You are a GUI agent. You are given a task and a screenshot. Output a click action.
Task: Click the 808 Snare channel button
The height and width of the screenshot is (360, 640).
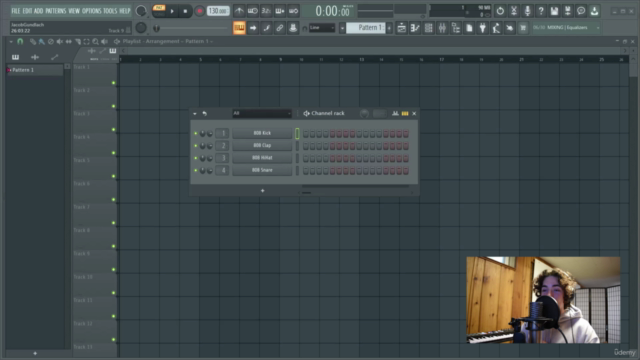pos(262,170)
